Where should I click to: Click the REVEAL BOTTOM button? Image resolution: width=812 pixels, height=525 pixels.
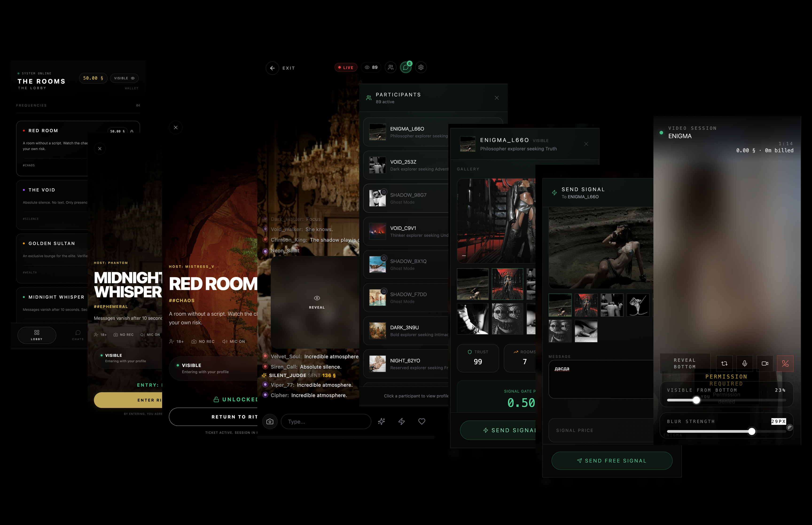click(x=685, y=363)
